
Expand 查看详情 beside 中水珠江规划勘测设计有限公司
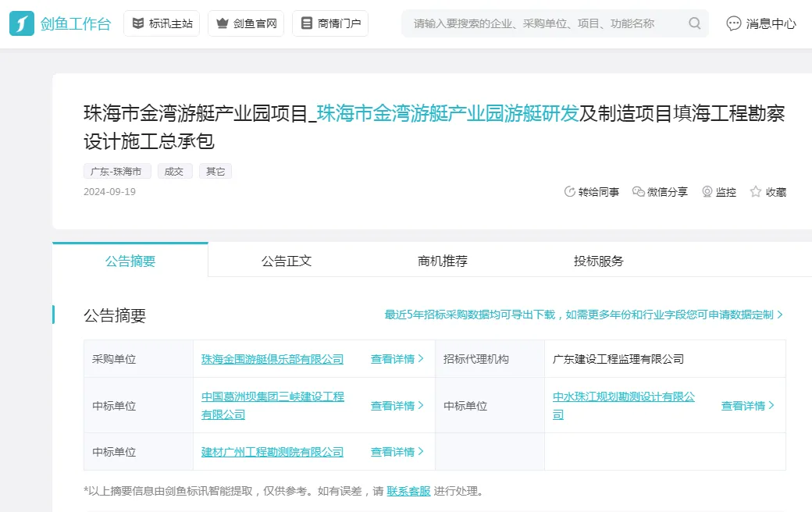(x=746, y=405)
